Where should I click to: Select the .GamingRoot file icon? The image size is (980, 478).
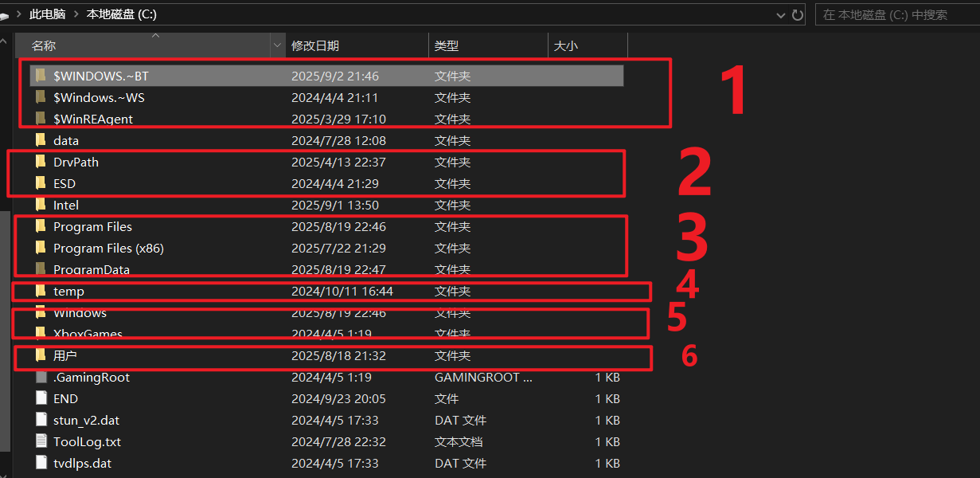[x=41, y=378]
